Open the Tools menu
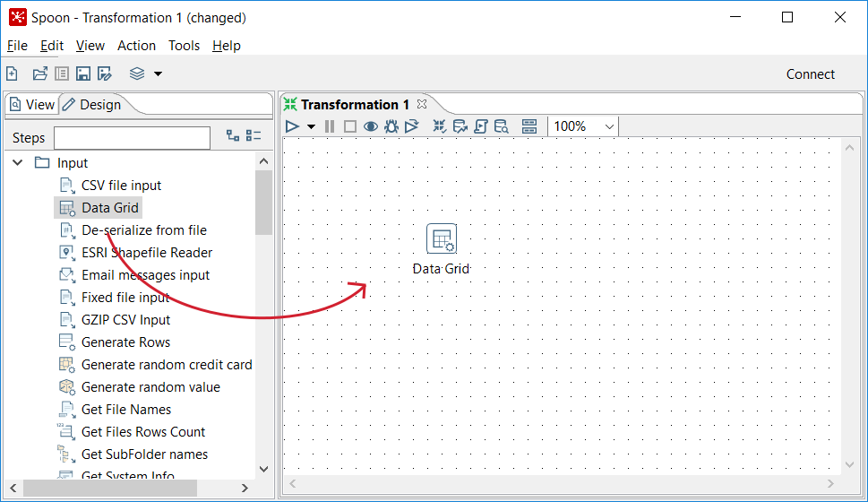Viewport: 868px width, 502px height. click(184, 46)
